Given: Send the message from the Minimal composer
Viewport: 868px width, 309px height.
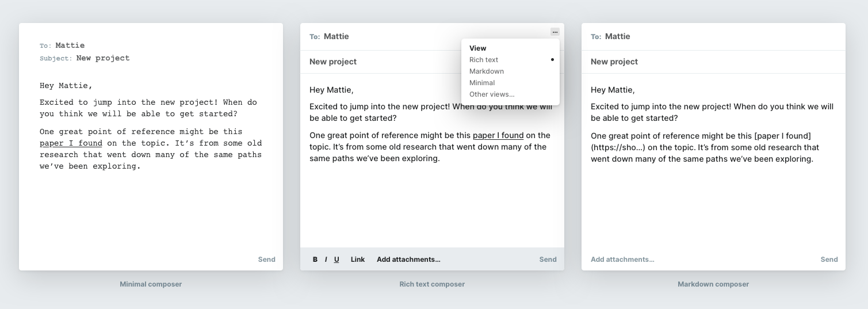Looking at the screenshot, I should 266,260.
